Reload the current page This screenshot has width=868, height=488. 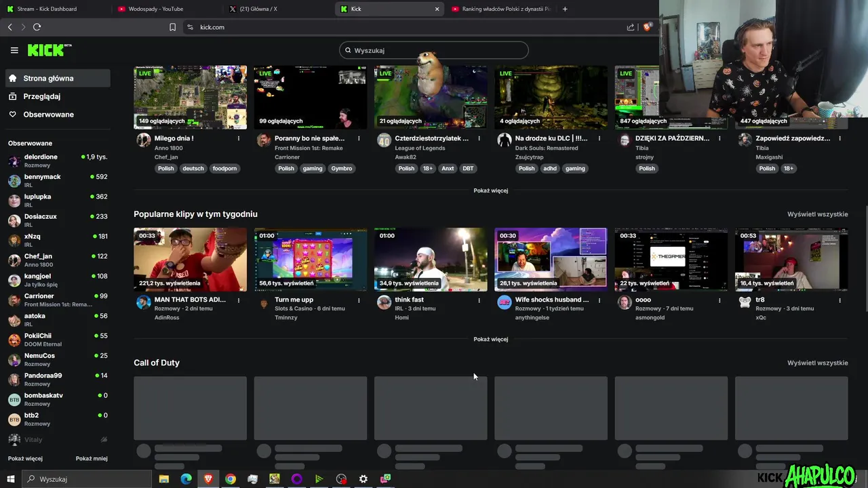coord(37,27)
